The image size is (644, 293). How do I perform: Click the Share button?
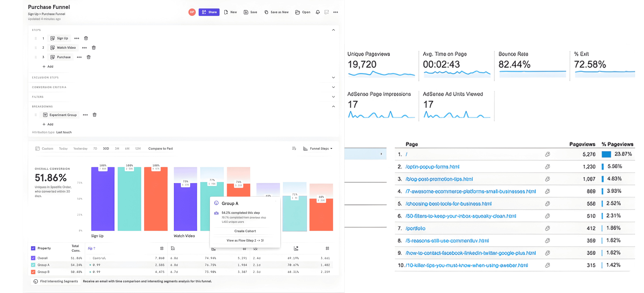(209, 12)
